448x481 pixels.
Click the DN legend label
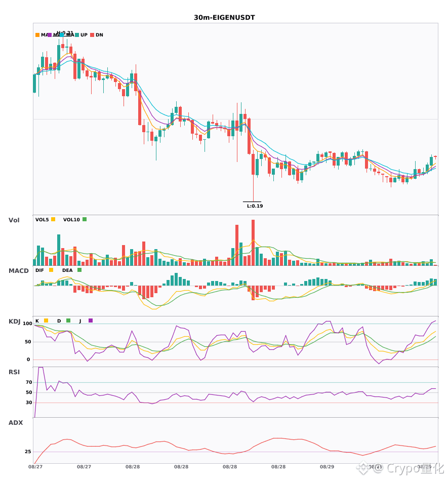(x=99, y=35)
